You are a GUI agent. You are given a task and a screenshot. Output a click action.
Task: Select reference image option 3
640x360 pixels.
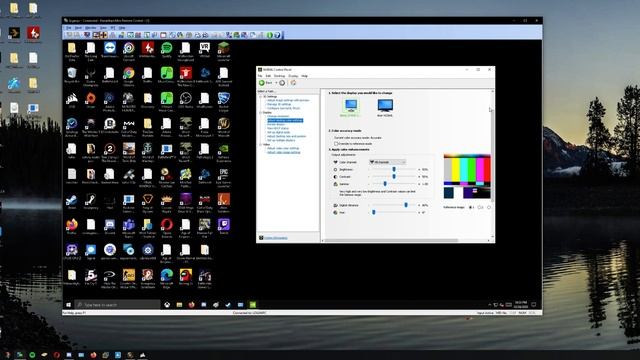[x=489, y=207]
